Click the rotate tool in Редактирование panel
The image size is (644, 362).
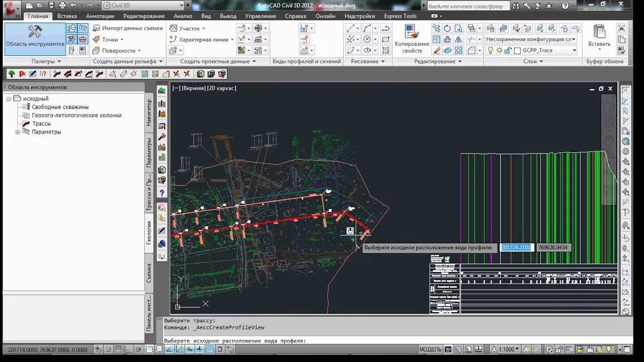tap(447, 29)
